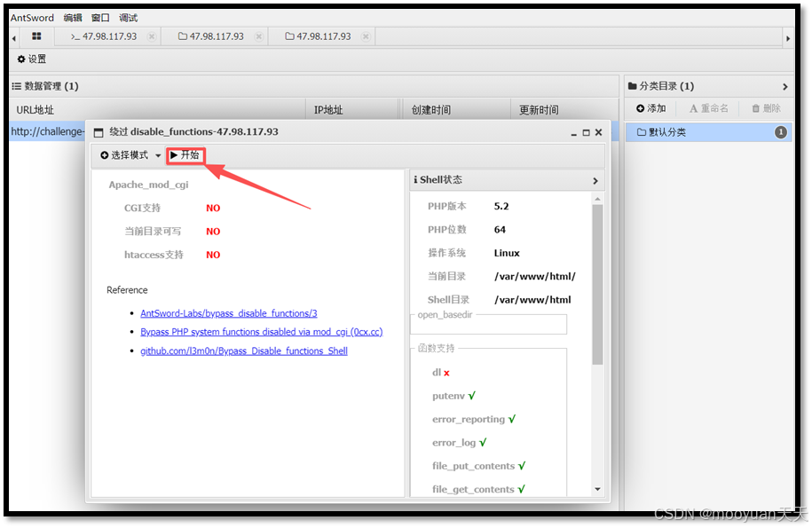Click the 创建时间 column header

click(x=431, y=110)
